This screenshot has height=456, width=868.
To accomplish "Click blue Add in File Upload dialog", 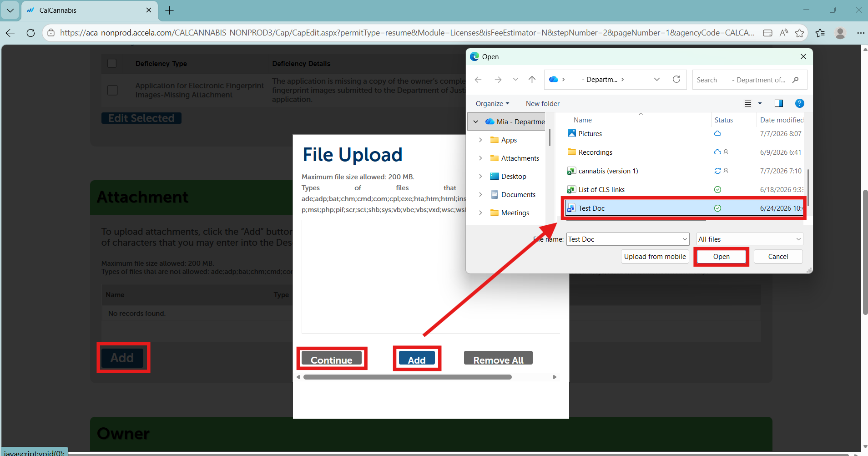I will point(417,359).
